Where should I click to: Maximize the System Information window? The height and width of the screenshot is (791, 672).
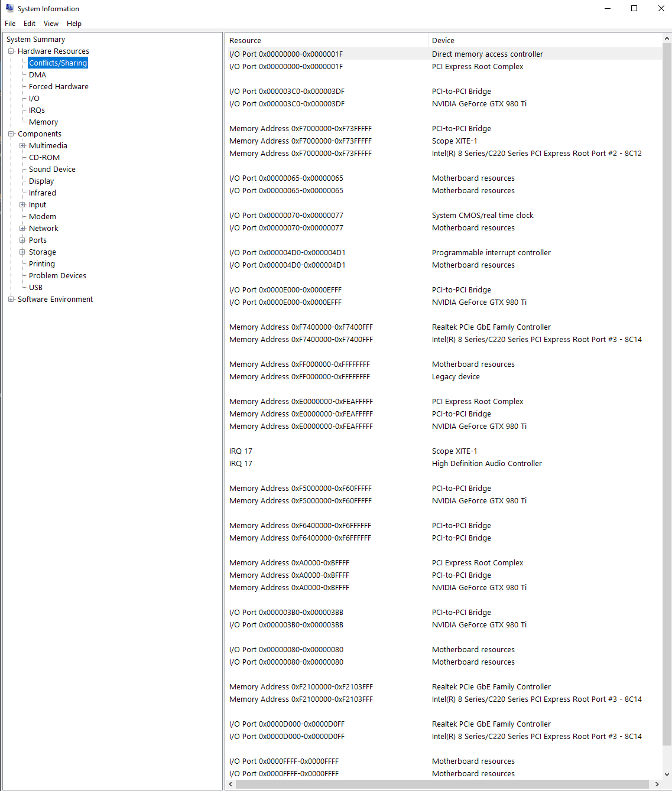[x=634, y=8]
